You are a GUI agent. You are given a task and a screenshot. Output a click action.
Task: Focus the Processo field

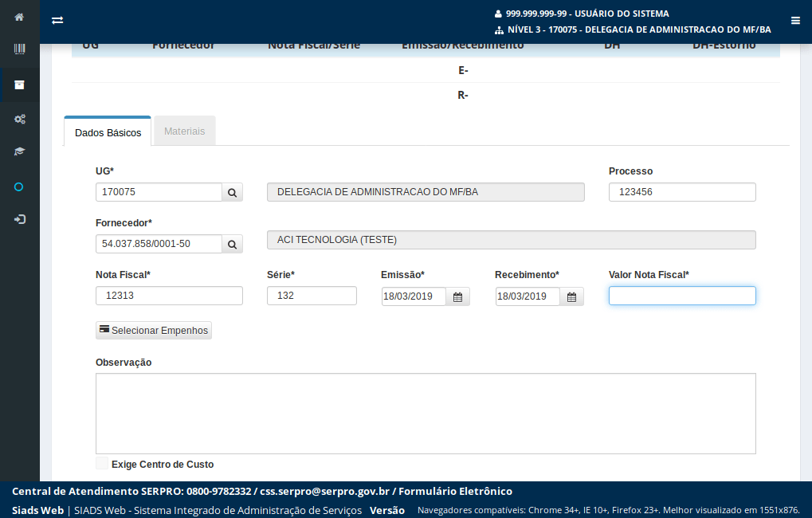(682, 192)
